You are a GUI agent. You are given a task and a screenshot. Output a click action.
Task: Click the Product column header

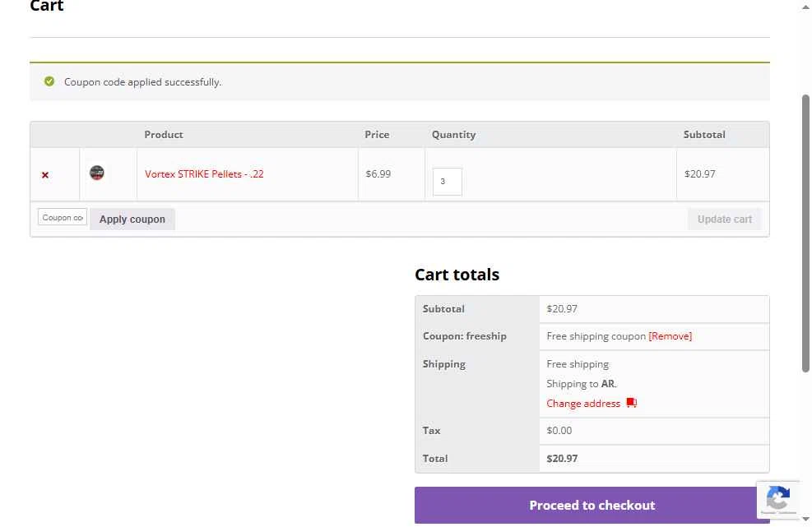click(164, 135)
